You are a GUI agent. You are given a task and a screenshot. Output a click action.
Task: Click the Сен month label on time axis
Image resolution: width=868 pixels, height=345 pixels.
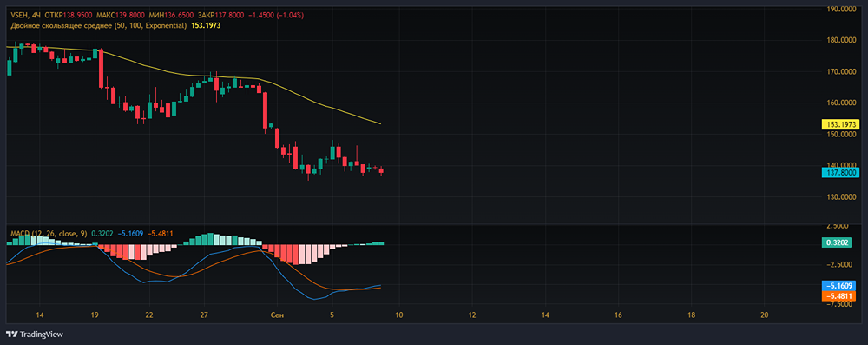pos(278,315)
